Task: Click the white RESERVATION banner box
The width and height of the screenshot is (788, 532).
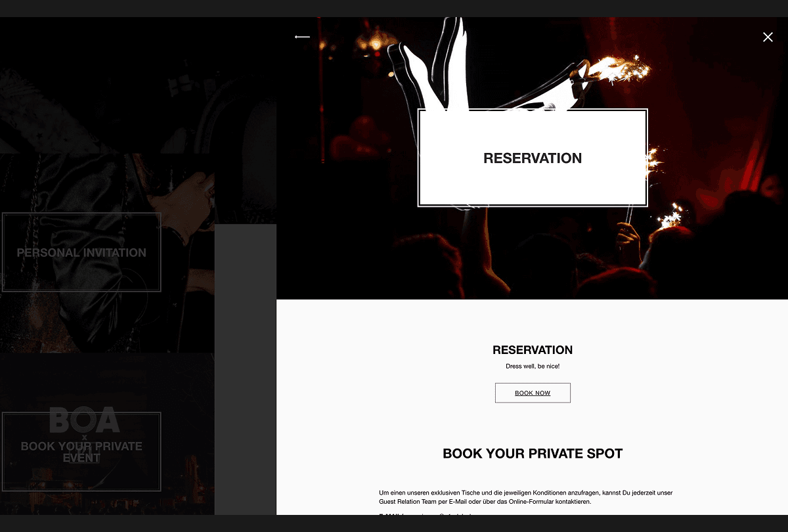Action: [x=533, y=158]
